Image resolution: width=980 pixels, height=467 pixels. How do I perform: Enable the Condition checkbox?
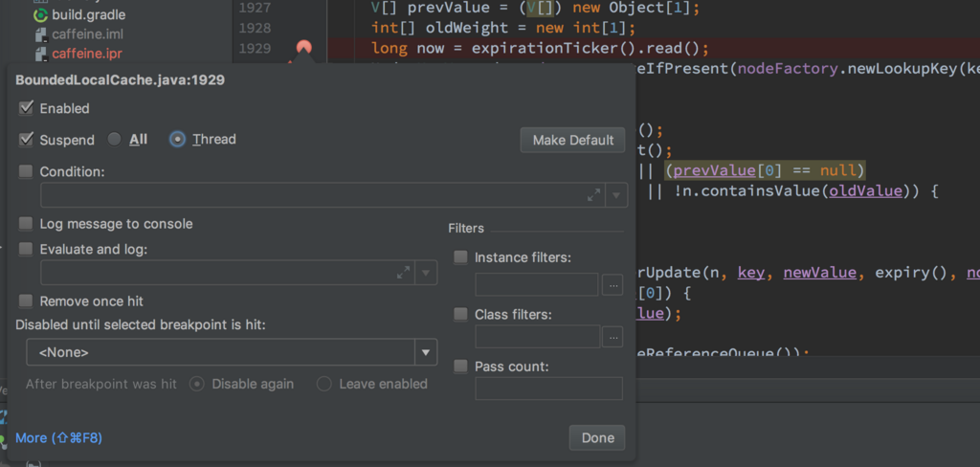26,171
